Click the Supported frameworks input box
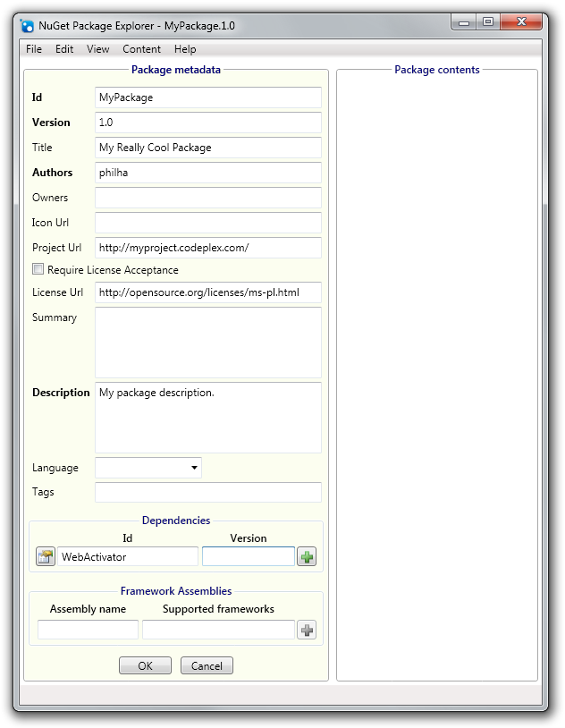Viewport: 565px width, 728px height. coord(218,630)
